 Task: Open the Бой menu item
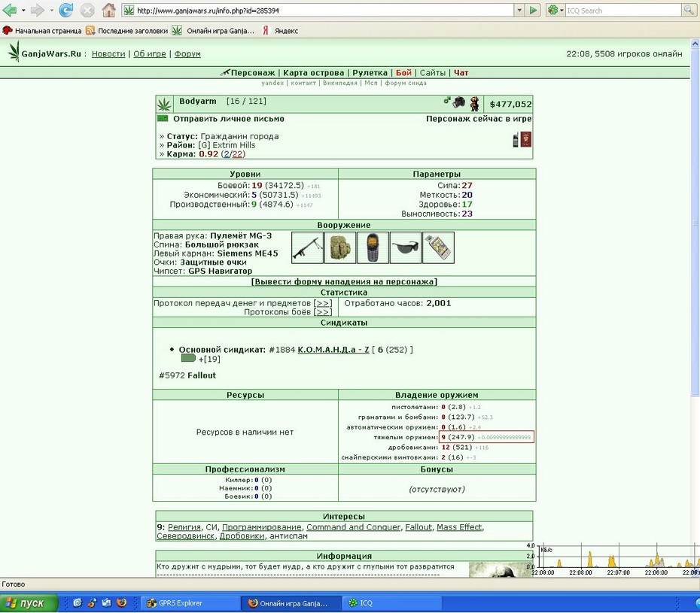click(x=403, y=73)
